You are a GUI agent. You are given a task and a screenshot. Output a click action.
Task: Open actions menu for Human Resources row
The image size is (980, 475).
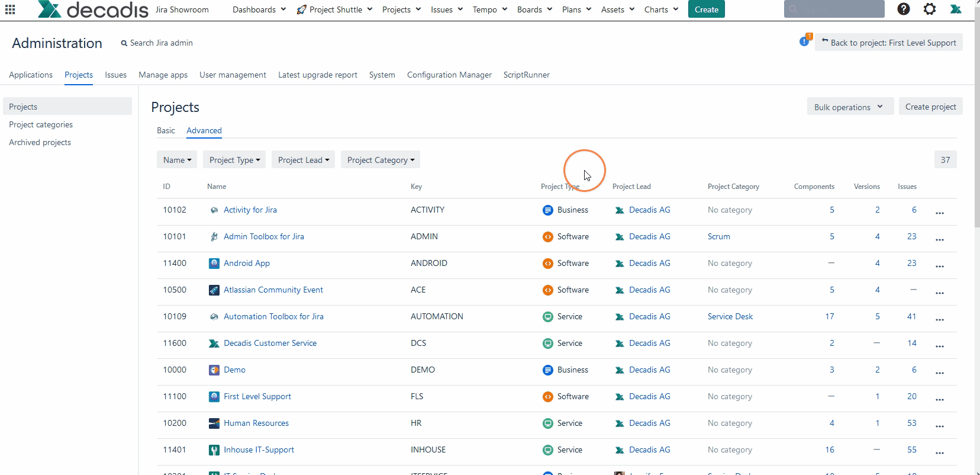click(x=939, y=425)
